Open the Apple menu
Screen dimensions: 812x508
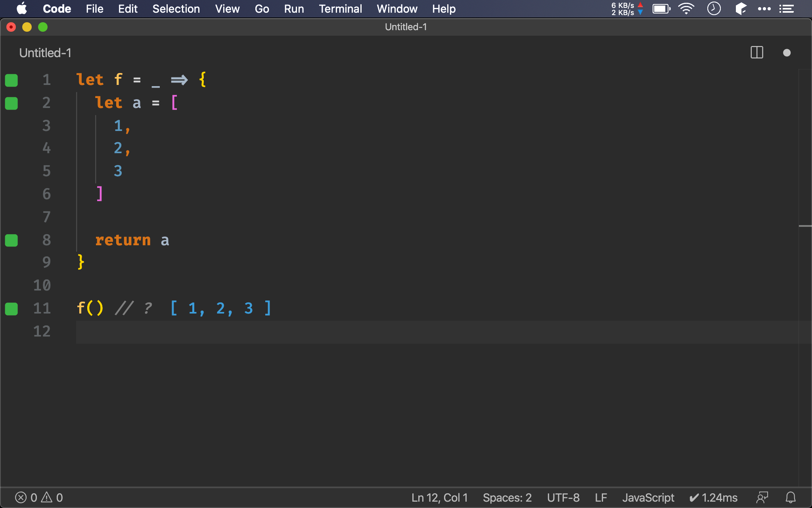(x=22, y=8)
